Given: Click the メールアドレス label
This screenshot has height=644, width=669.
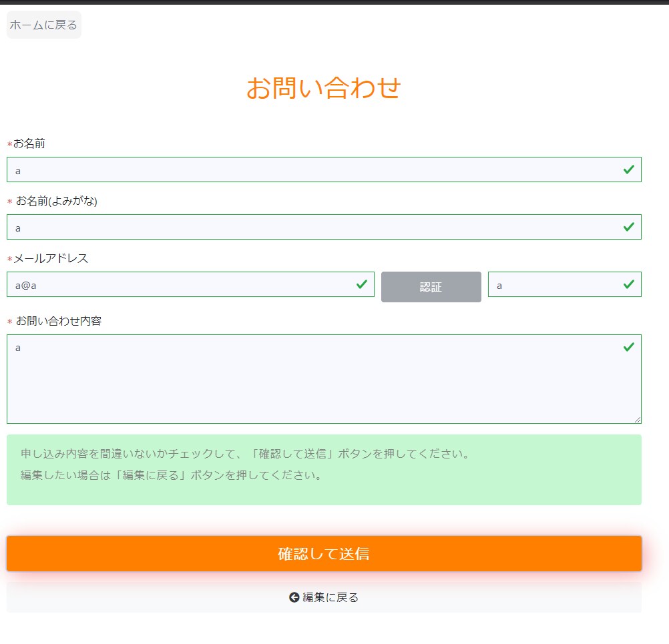Looking at the screenshot, I should coord(51,258).
